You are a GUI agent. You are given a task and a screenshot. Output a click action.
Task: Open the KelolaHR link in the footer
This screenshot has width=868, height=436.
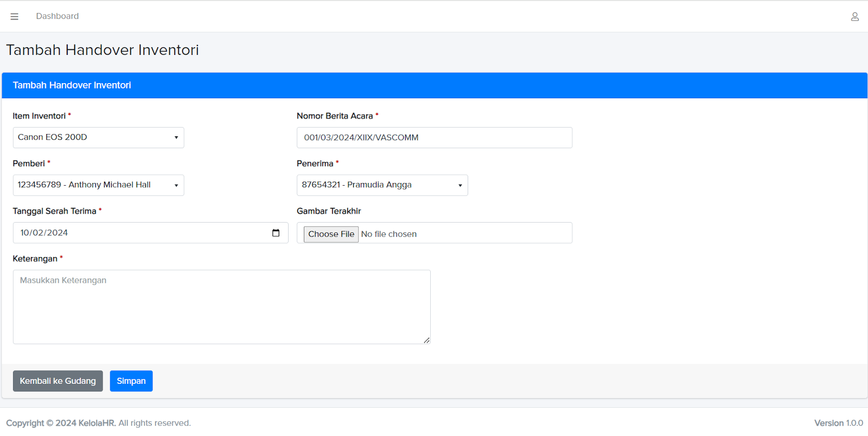97,423
